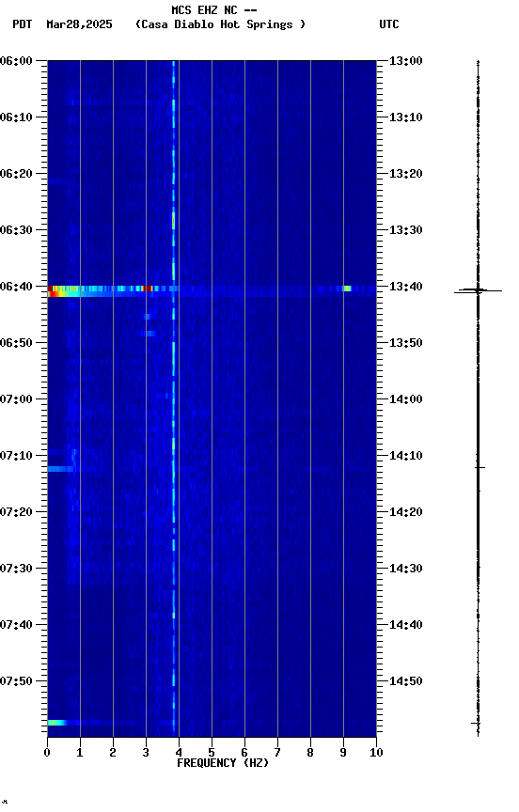
Task: Click the yellow segment of 3.8 Hz line at 06:28
Action: [x=174, y=221]
